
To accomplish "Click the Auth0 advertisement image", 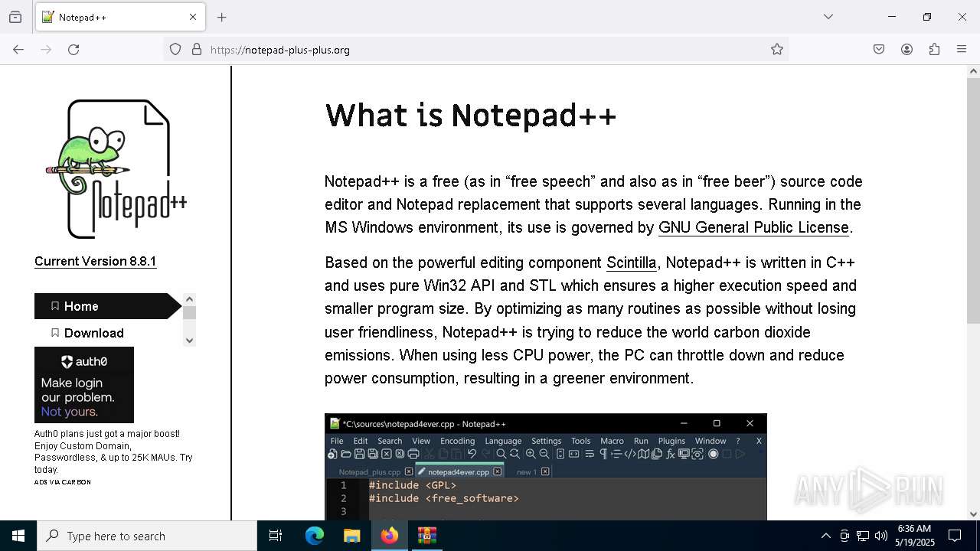I will (x=84, y=385).
